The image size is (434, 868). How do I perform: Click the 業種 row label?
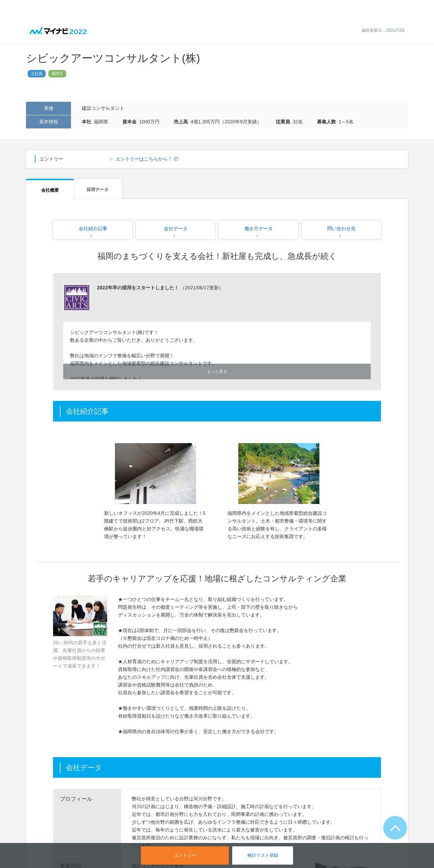click(48, 108)
